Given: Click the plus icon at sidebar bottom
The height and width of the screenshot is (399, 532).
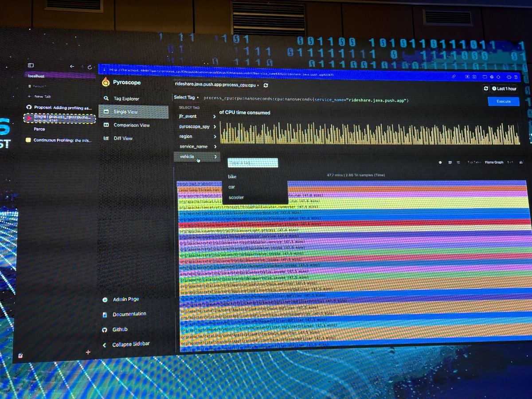Looking at the screenshot, I should 88,352.
